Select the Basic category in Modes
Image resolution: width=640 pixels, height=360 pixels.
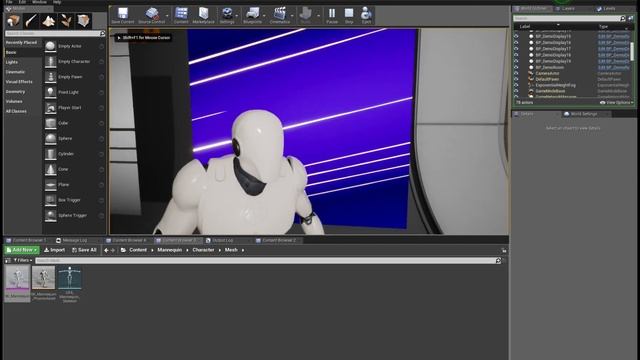(x=11, y=52)
